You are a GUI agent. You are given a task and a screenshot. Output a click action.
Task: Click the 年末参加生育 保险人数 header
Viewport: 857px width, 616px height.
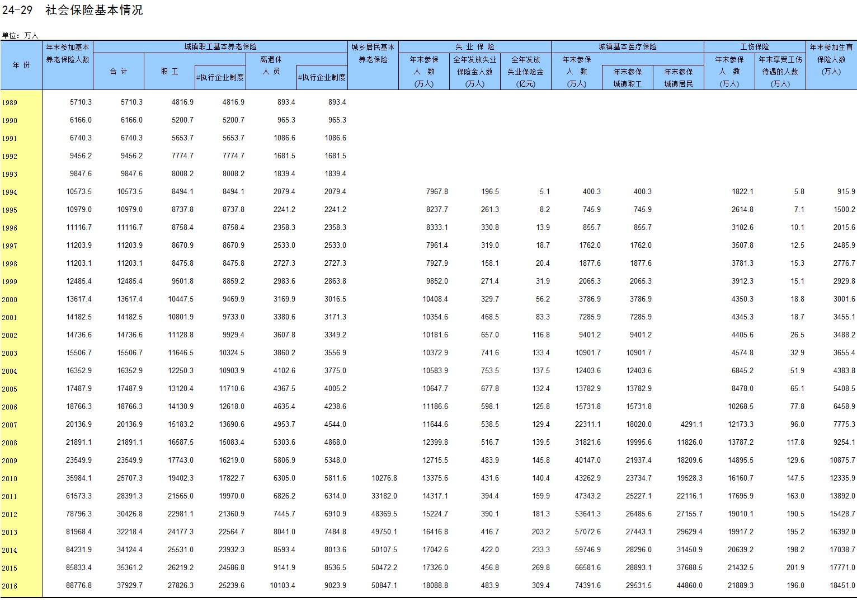point(831,59)
